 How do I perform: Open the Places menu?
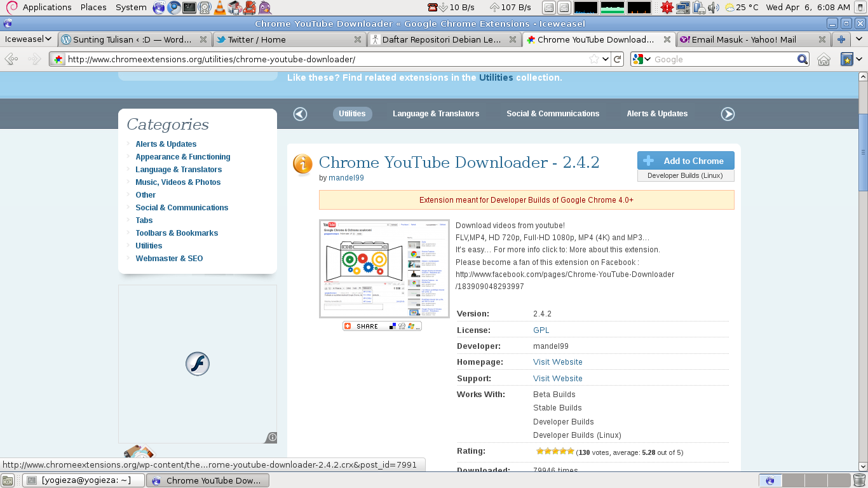pos(93,8)
